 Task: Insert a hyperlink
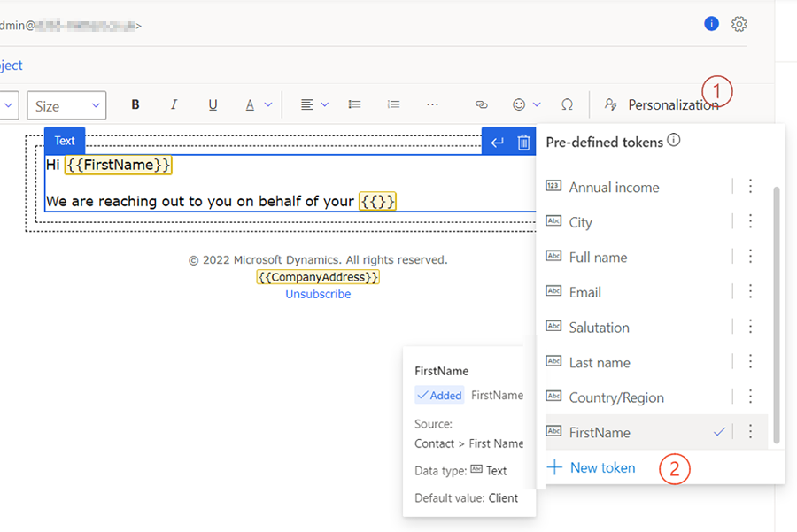482,104
